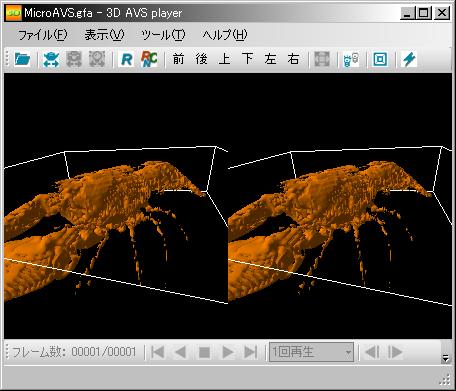456x391 pixels.
Task: Click the lightning bolt icon
Action: 409,59
